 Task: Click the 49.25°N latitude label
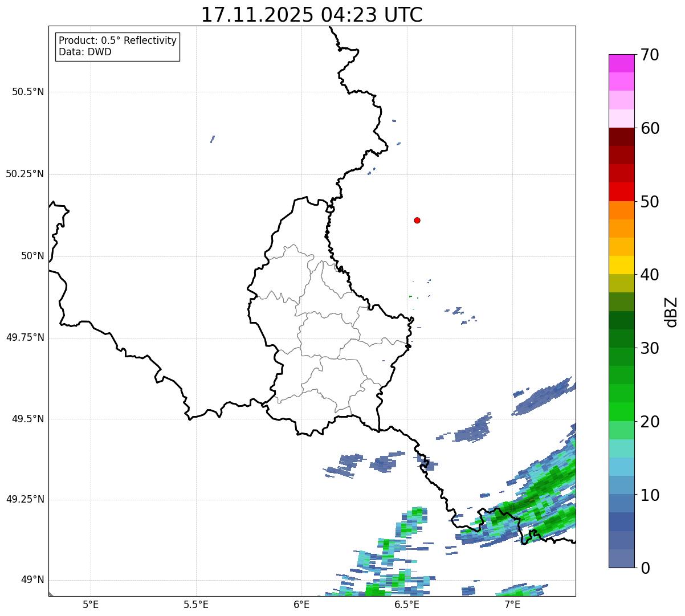point(25,499)
